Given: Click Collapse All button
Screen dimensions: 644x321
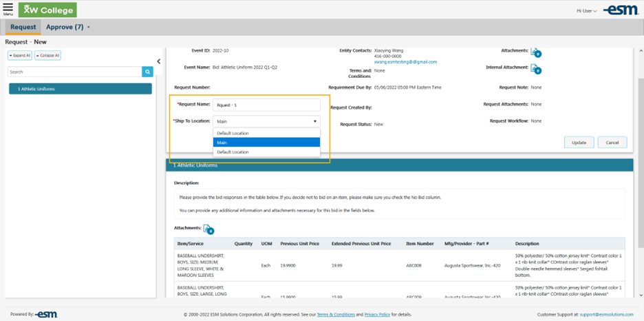Looking at the screenshot, I should (47, 55).
